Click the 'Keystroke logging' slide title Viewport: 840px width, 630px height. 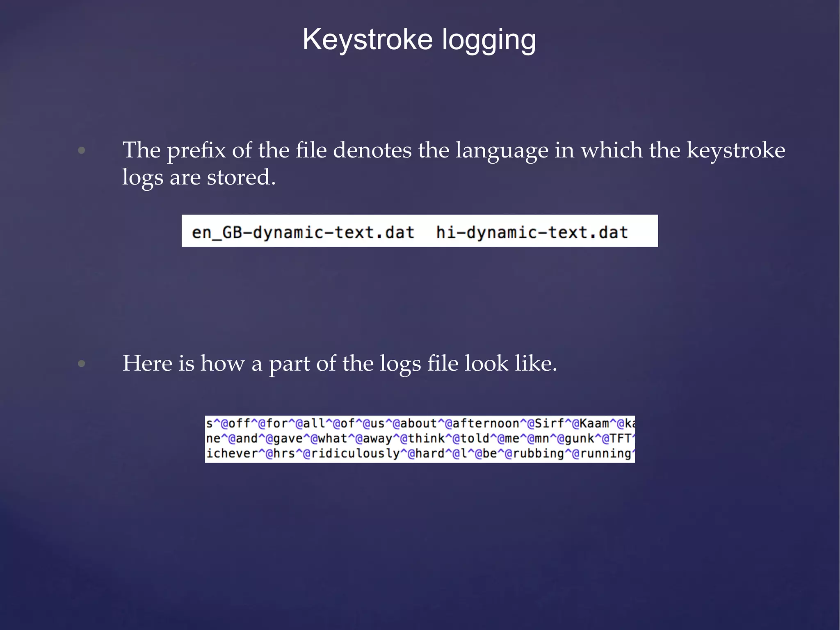click(419, 40)
